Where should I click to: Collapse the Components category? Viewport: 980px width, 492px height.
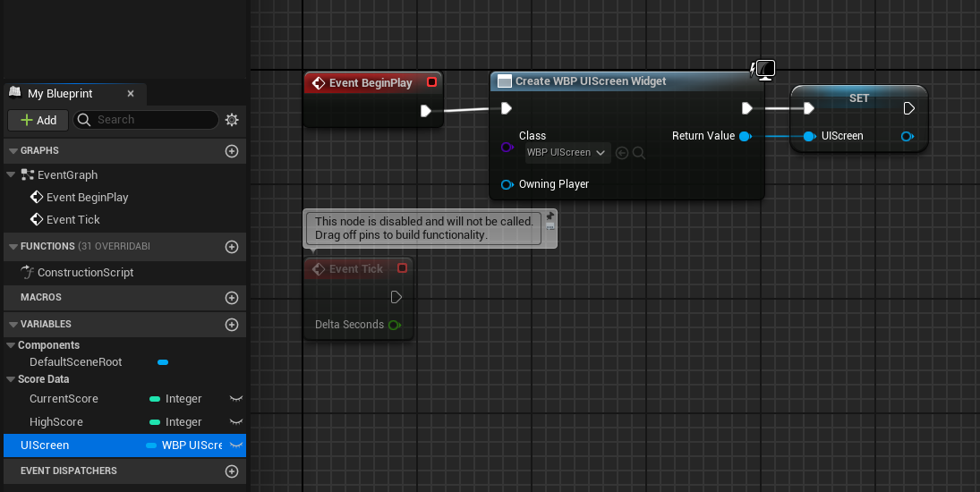pos(11,345)
